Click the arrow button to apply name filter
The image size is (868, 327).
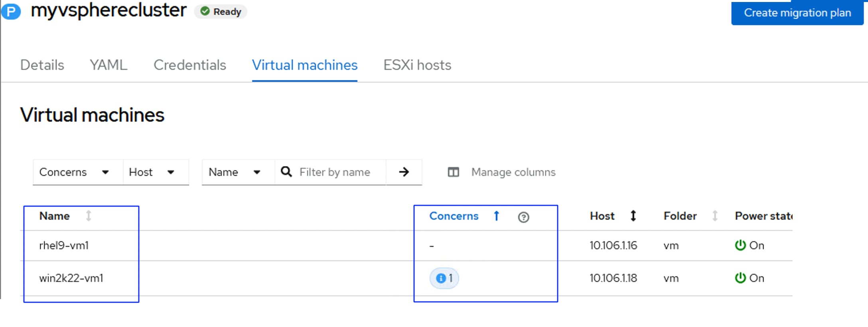click(x=404, y=172)
